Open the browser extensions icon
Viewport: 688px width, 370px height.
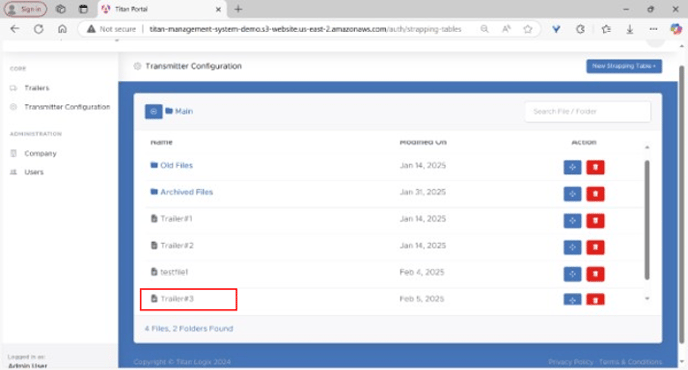(x=580, y=29)
